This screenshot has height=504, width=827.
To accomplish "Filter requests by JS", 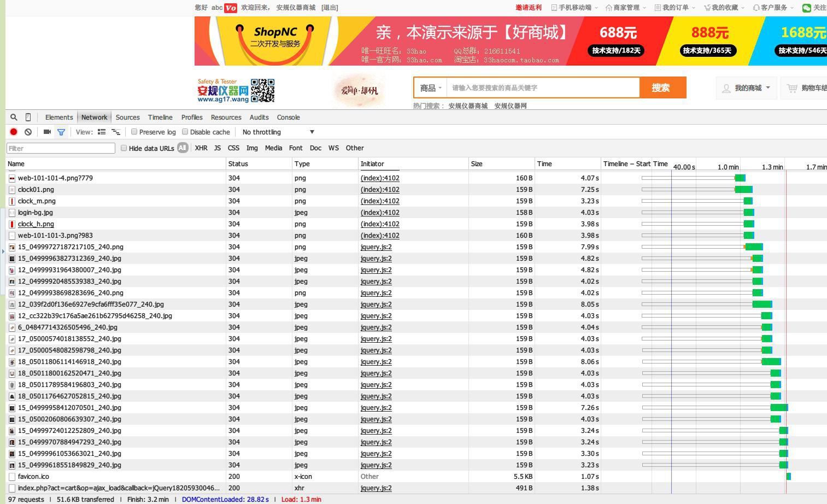I will tap(218, 148).
